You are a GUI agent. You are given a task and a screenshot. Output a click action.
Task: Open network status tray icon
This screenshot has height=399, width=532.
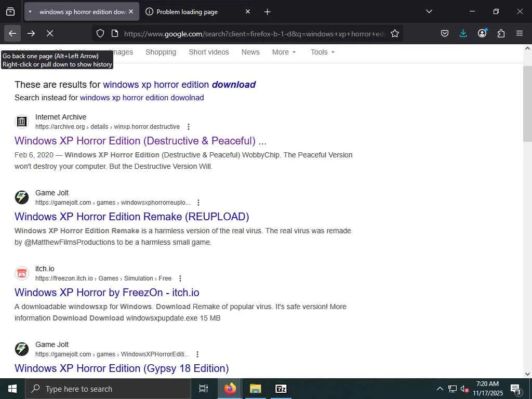click(453, 389)
